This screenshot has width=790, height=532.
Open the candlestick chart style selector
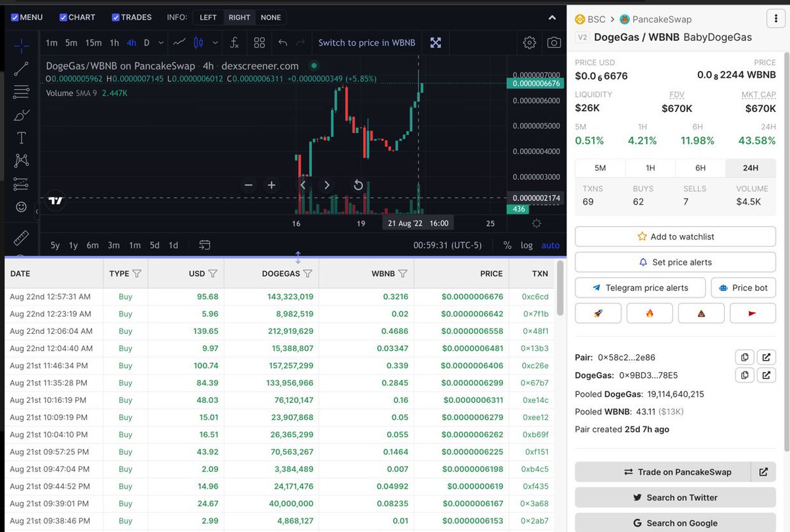point(199,43)
